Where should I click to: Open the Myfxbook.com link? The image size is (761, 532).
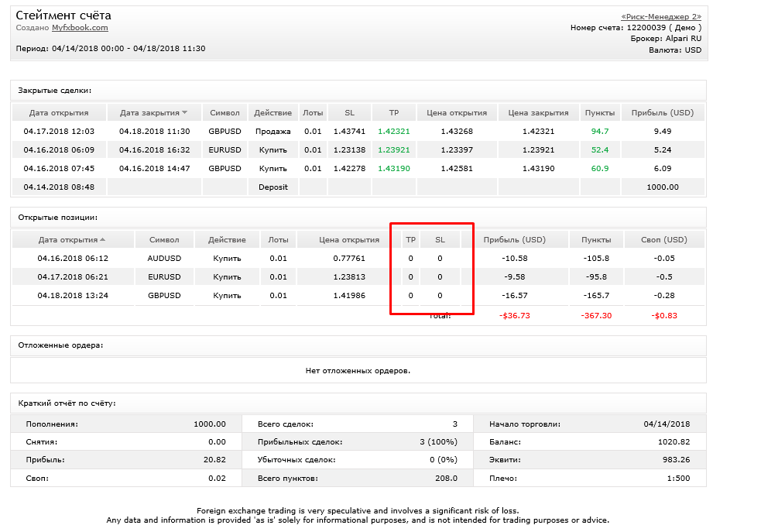pyautogui.click(x=80, y=28)
